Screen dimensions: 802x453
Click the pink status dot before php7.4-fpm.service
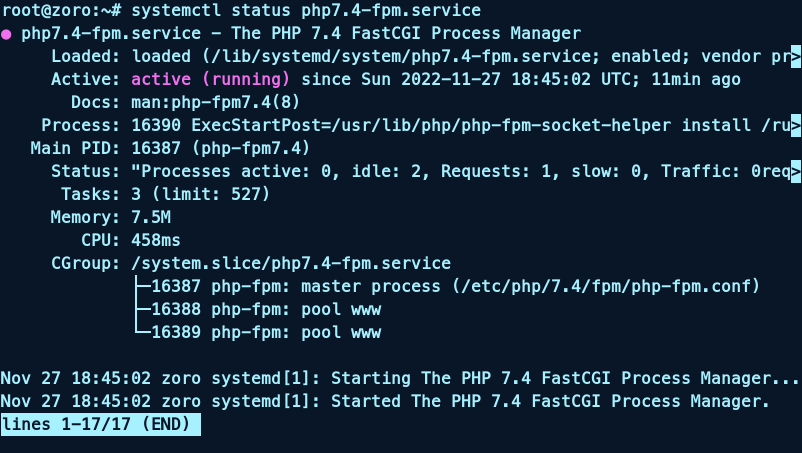(7, 34)
